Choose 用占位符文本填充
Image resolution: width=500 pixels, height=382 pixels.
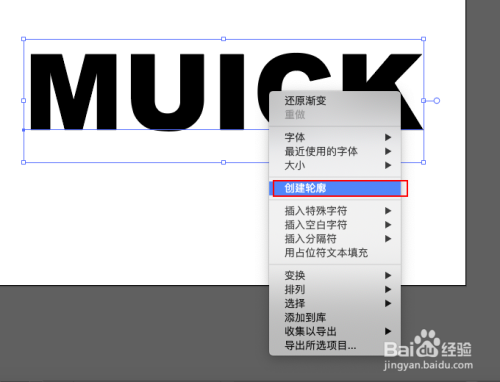pyautogui.click(x=335, y=253)
